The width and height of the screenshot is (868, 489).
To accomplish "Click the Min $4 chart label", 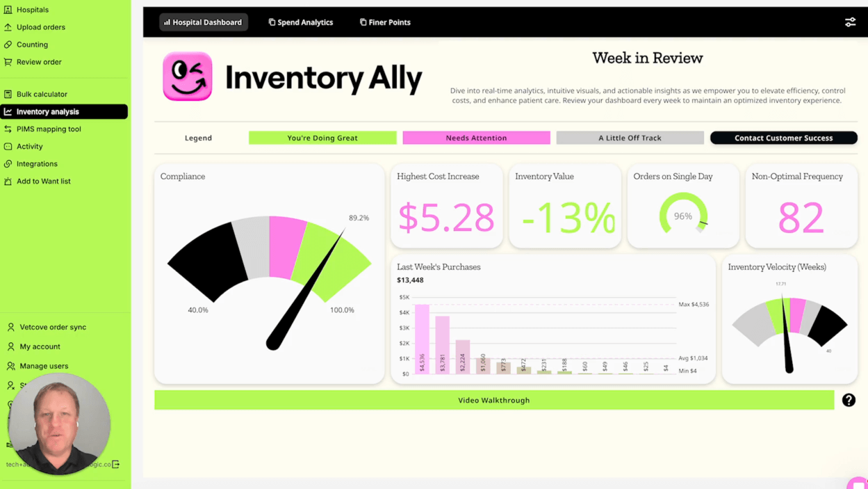I will [x=687, y=371].
